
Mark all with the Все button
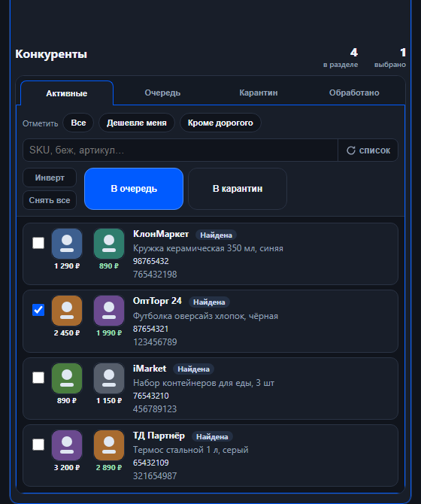click(78, 123)
